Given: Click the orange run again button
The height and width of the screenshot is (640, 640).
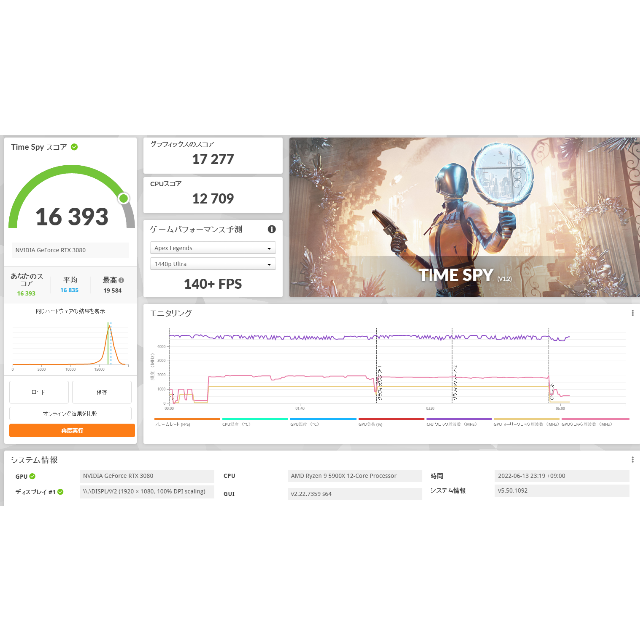Looking at the screenshot, I should [72, 430].
